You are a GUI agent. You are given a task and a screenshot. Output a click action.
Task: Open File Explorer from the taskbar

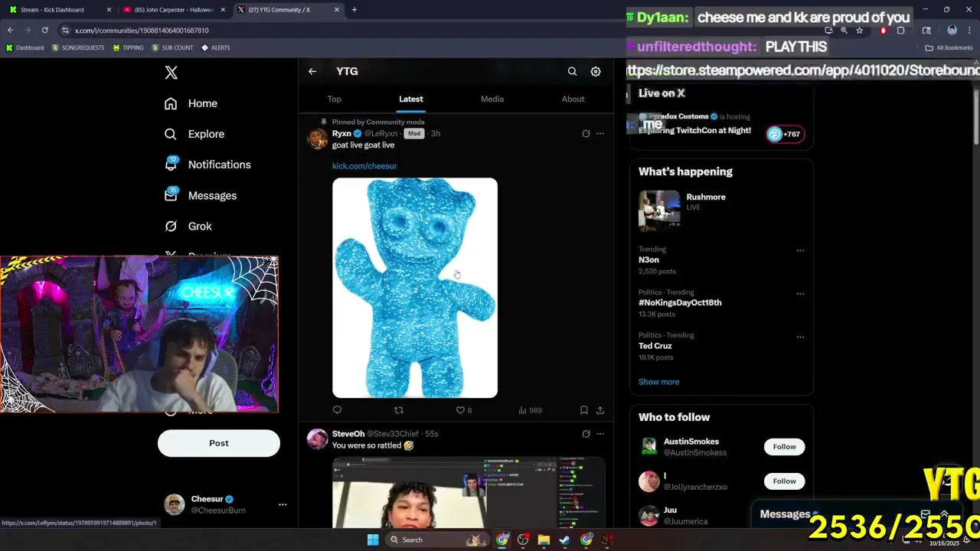(544, 540)
